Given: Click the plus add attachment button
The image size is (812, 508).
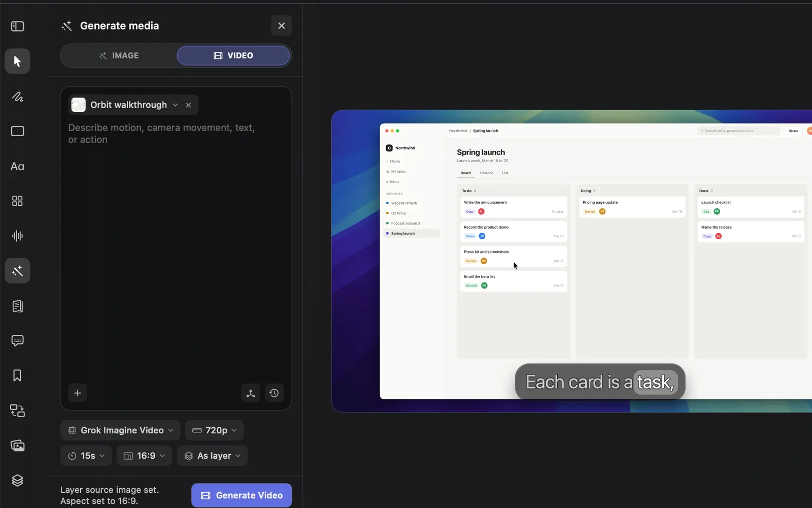Looking at the screenshot, I should [78, 393].
